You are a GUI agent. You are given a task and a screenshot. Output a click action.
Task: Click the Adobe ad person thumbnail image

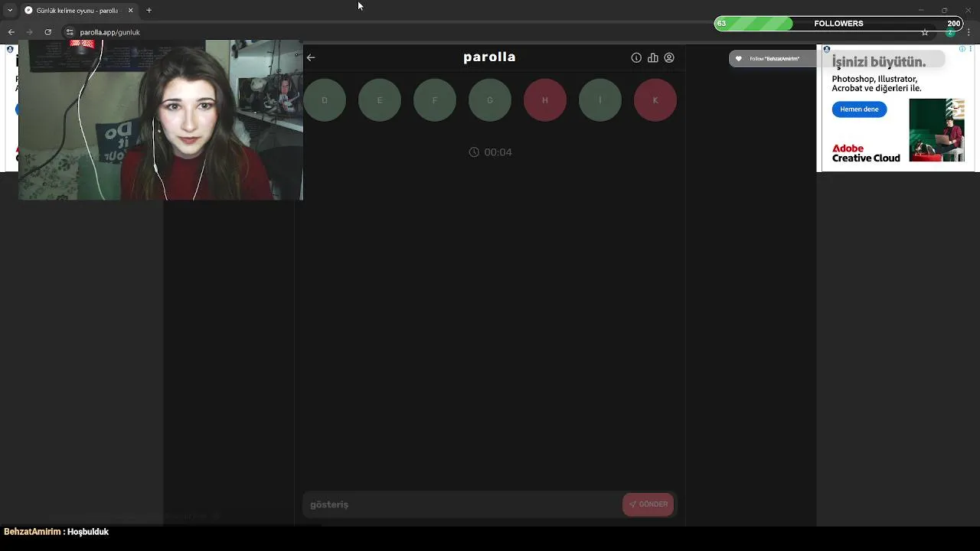tap(936, 130)
